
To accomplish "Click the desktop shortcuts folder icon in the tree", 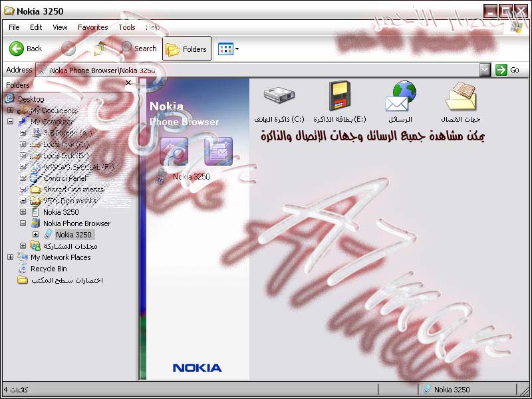I will click(23, 280).
